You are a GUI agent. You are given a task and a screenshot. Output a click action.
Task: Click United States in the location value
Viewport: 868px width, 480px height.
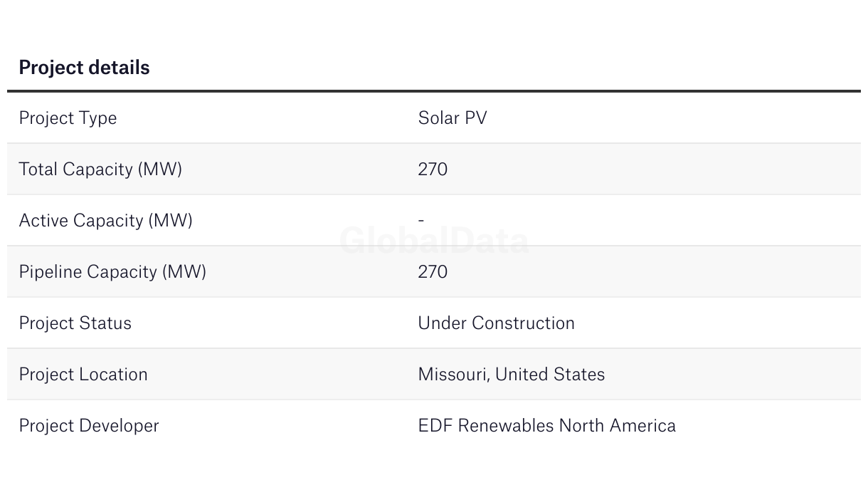550,375
